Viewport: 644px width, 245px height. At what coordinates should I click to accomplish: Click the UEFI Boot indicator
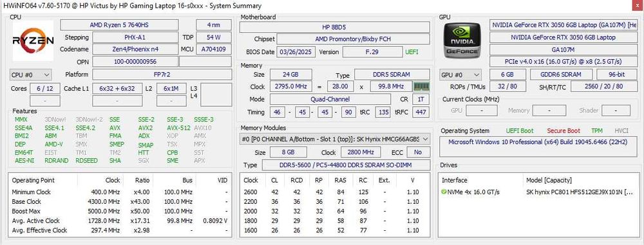pos(520,131)
